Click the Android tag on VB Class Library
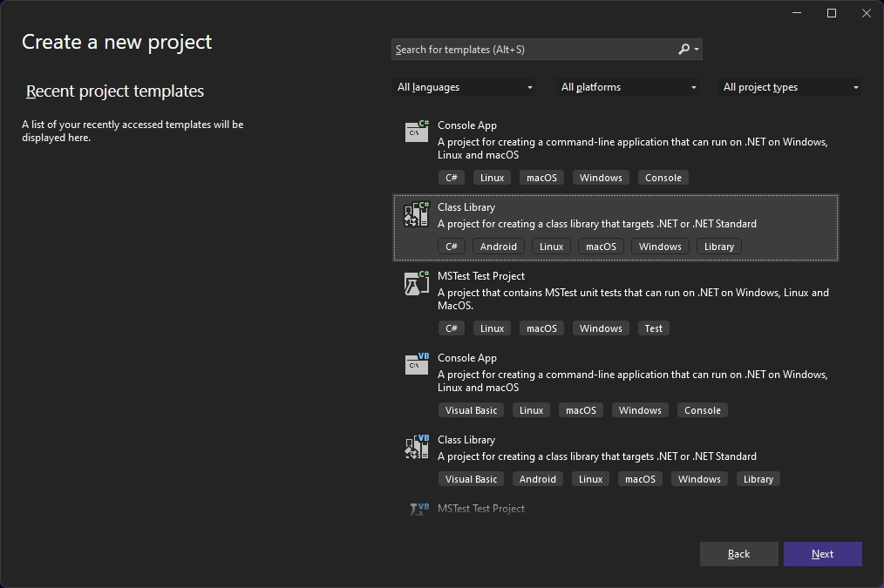 click(537, 479)
